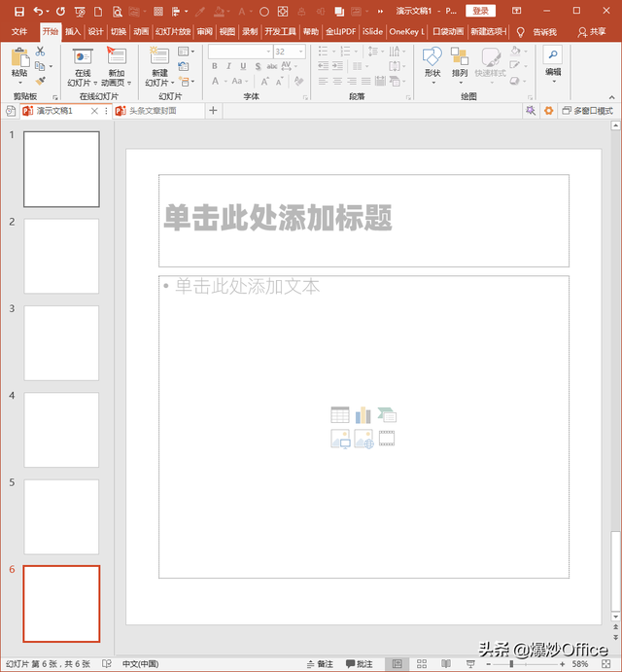Insert picture from this device placeholder icon
The height and width of the screenshot is (672, 622).
click(340, 439)
